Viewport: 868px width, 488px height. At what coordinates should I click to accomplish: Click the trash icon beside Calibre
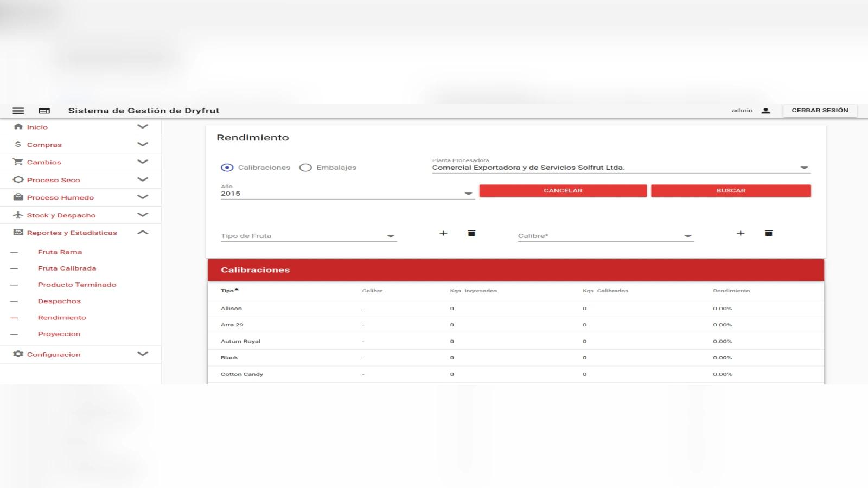[x=768, y=233]
